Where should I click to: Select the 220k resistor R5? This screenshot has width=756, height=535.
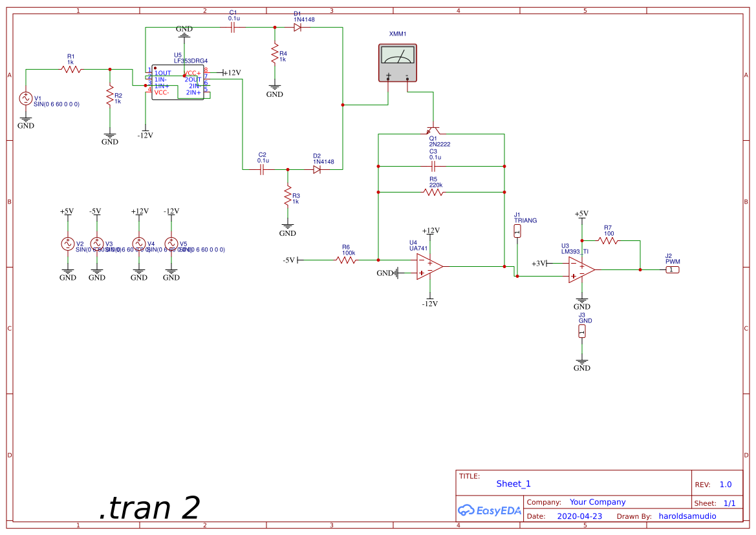click(433, 192)
